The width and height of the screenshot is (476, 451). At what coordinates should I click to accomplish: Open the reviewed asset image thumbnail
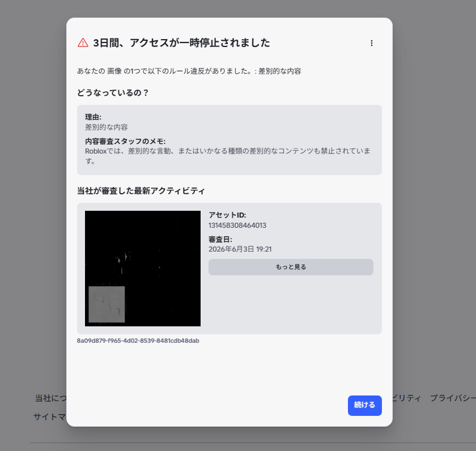[x=143, y=269]
